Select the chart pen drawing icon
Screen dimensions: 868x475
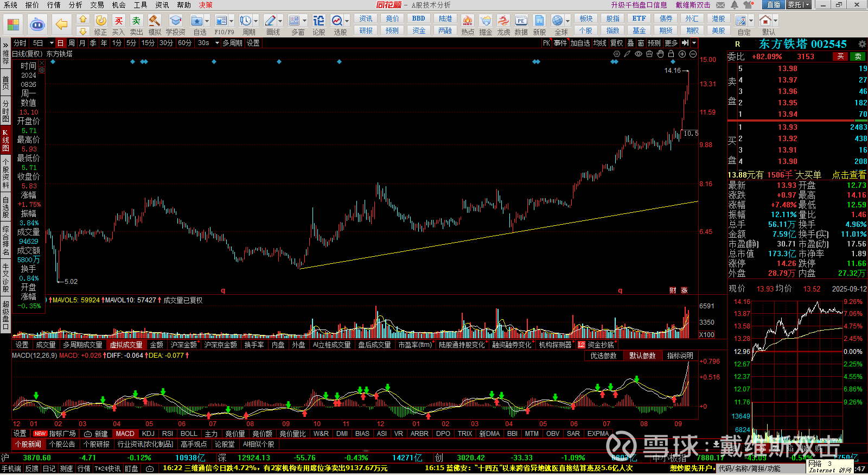(x=628, y=54)
